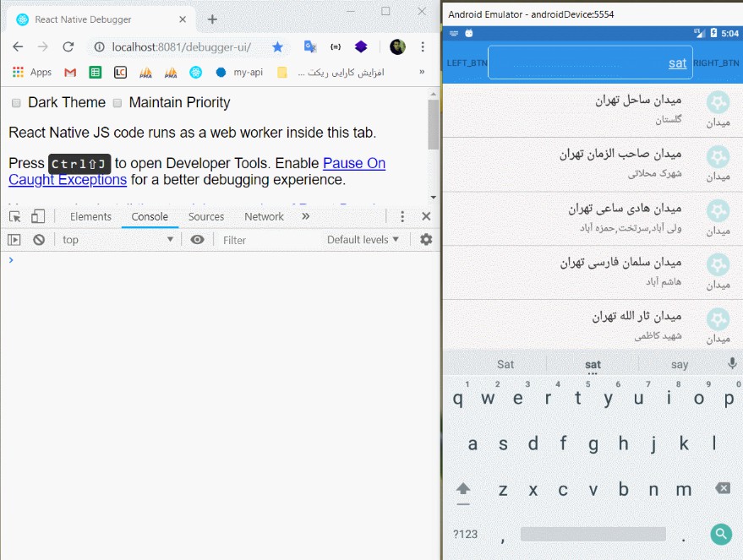Switch keyboard to ?123 symbols
The image size is (743, 560).
[465, 535]
